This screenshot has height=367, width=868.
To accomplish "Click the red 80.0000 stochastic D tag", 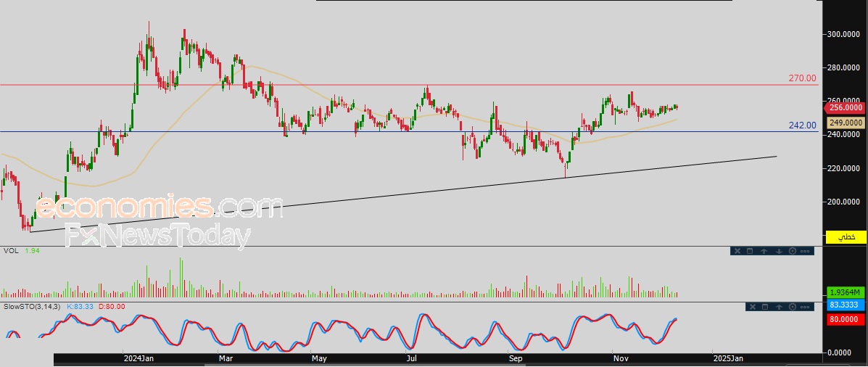I will click(846, 319).
